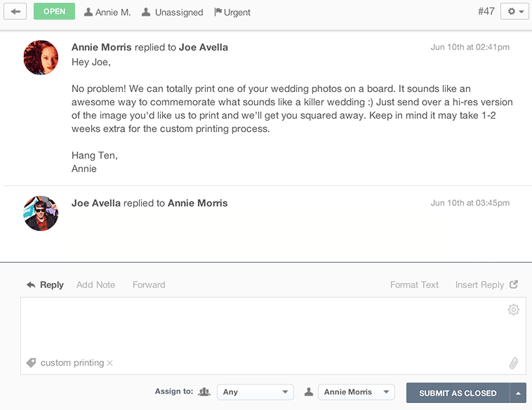Click the Urgent flag icon
This screenshot has width=532, height=410.
(218, 12)
